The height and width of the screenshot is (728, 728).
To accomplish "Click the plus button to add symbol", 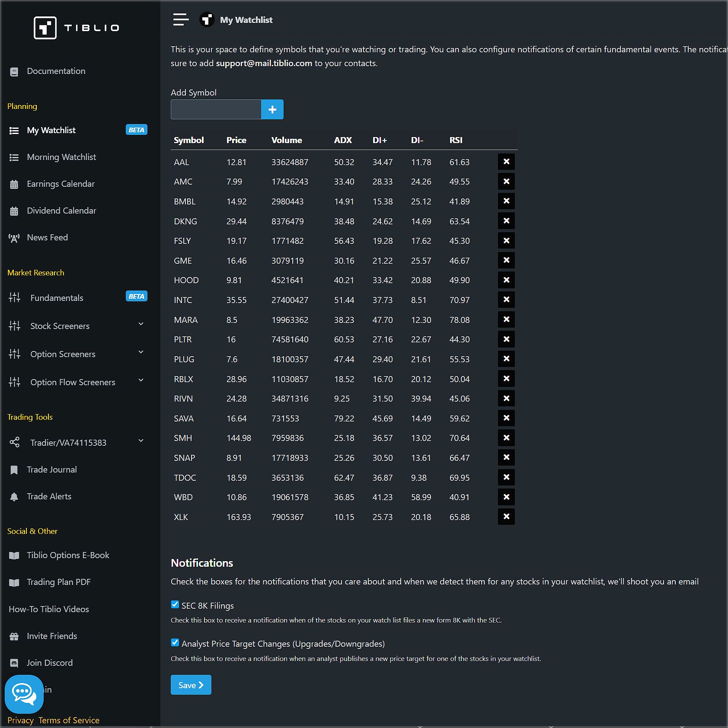I will [272, 110].
